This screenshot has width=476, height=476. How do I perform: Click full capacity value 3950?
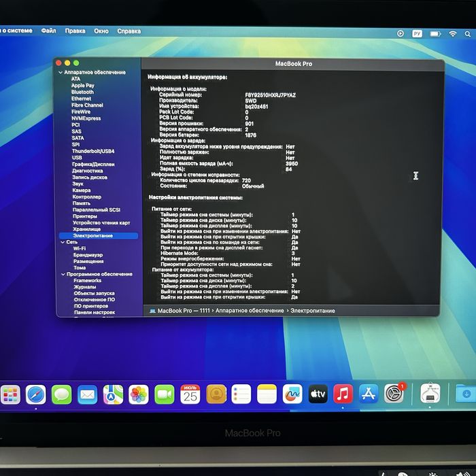click(292, 164)
